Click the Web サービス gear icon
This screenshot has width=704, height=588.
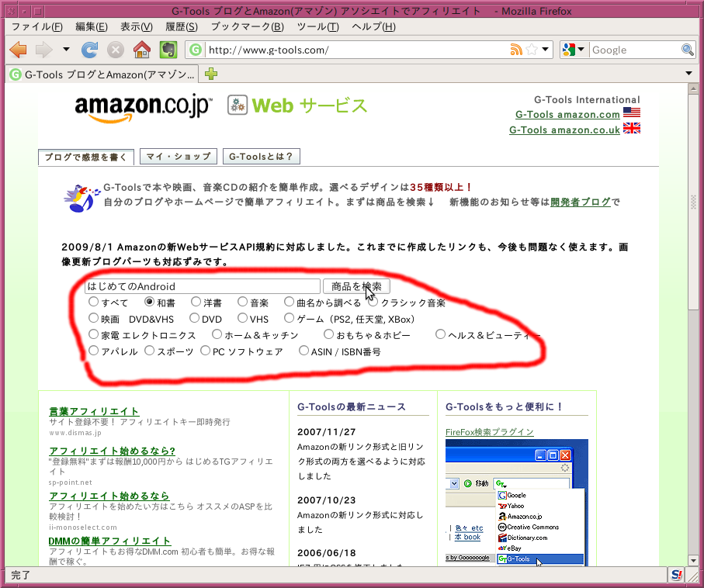coord(237,105)
